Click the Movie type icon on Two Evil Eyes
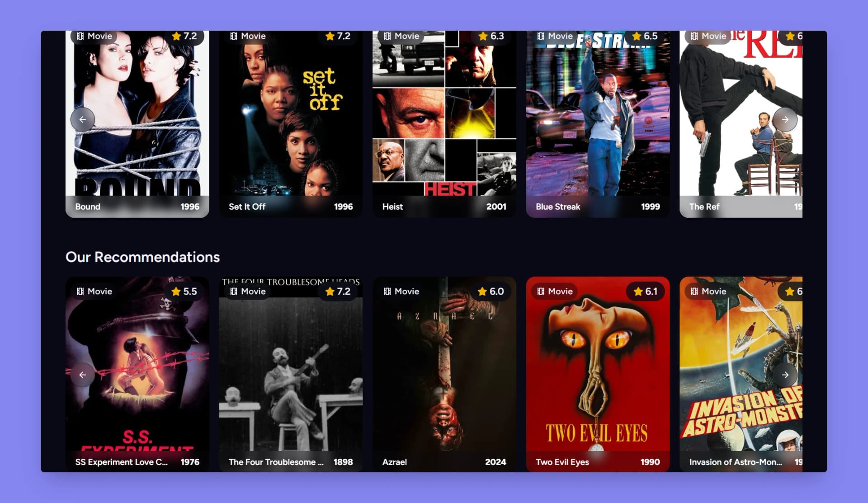The image size is (868, 503). coord(541,291)
